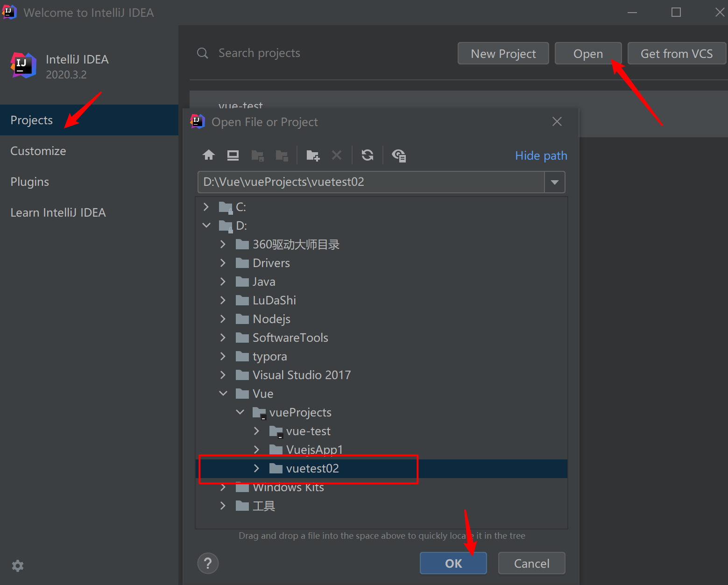Select the SoftwareTools folder row
The image size is (728, 585).
tap(382, 338)
